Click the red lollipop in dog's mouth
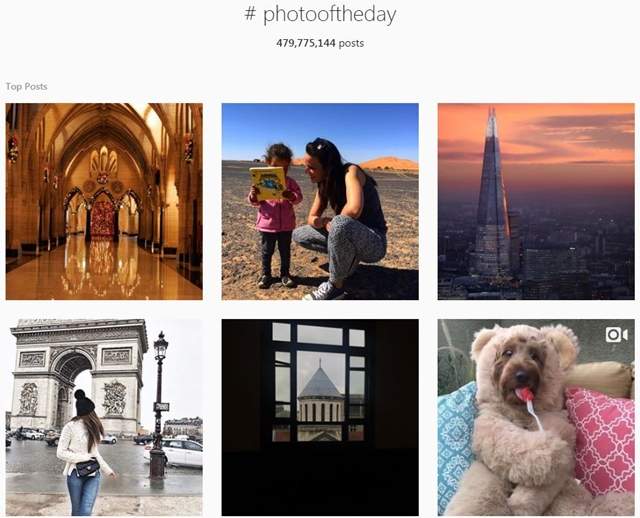 (x=524, y=394)
